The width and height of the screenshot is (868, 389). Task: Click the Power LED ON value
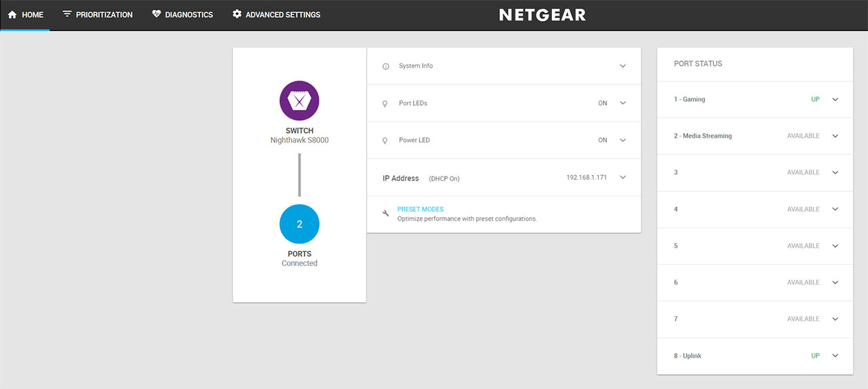(603, 140)
